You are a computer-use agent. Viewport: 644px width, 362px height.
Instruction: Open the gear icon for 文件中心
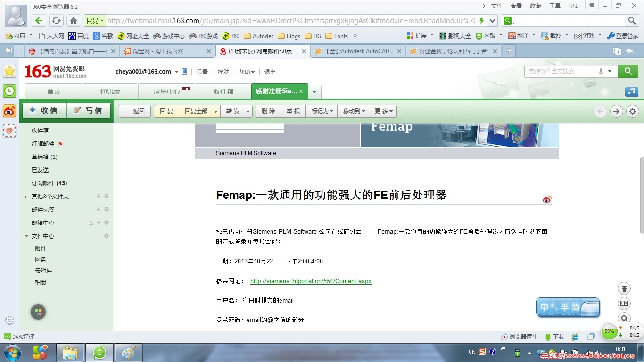coord(107,236)
